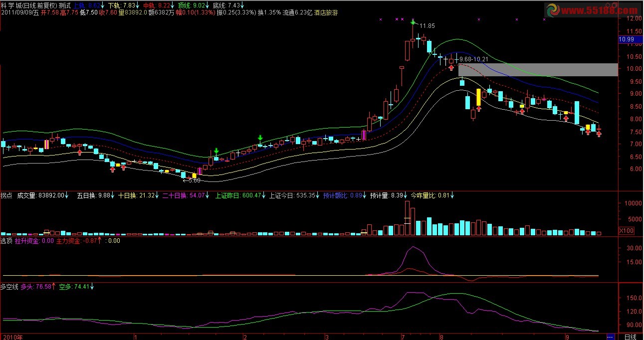
Task: Click the tallest volume bar in the volume panel
Action: tap(408, 218)
